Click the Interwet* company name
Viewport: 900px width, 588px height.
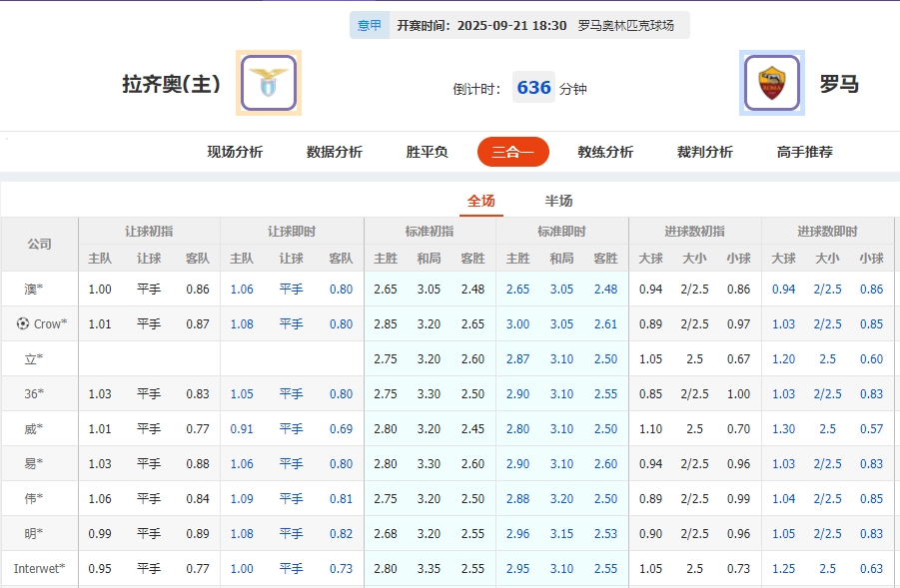(x=38, y=568)
